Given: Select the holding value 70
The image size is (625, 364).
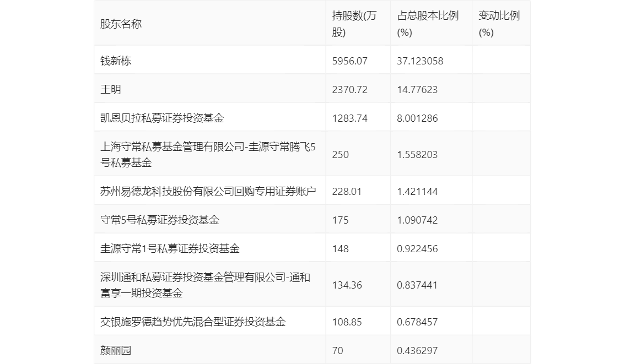Looking at the screenshot, I should tap(337, 351).
